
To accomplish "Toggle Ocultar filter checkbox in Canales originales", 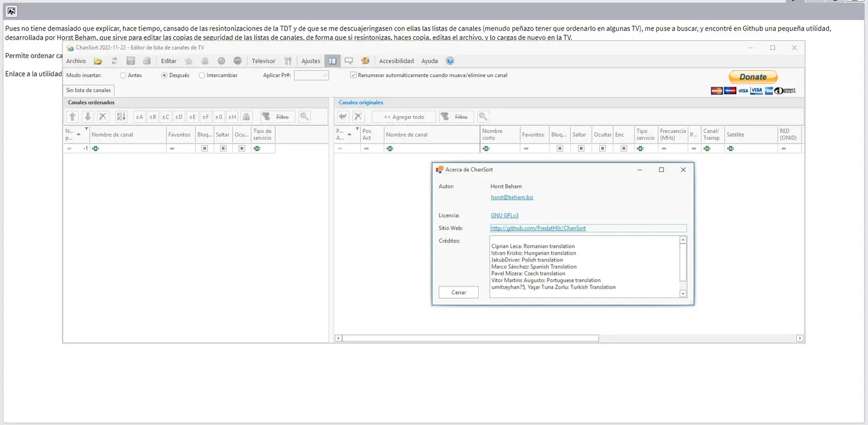I will pos(602,149).
